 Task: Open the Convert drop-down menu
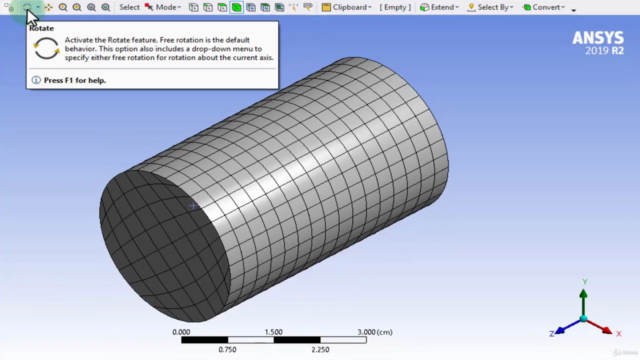[x=544, y=7]
